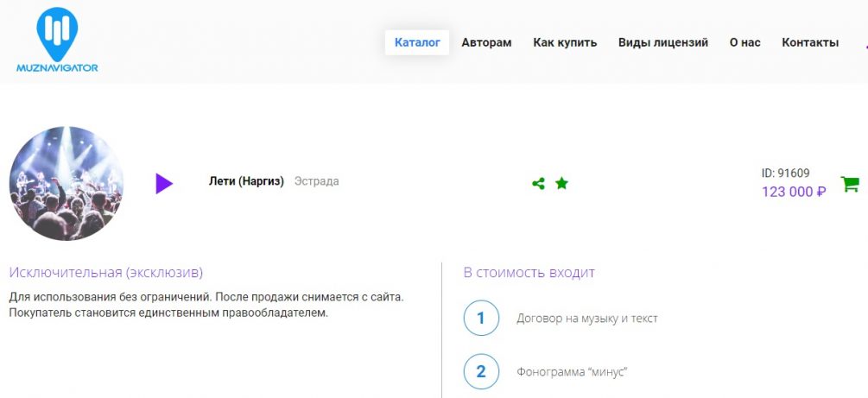Screen dimensions: 868x398
Task: Play the track Лети (Наргиз)
Action: (164, 183)
